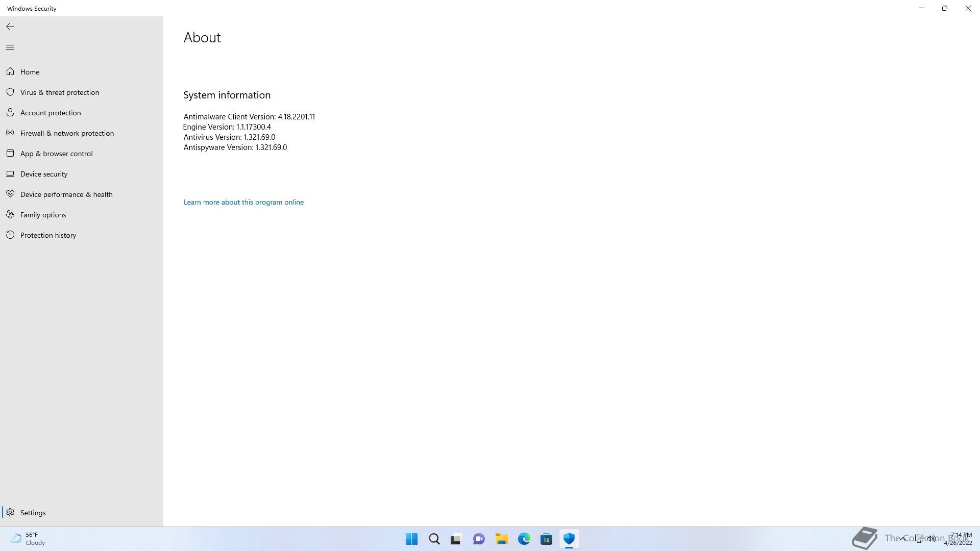Image resolution: width=980 pixels, height=551 pixels.
Task: Click the Protection history clock icon
Action: tap(10, 235)
